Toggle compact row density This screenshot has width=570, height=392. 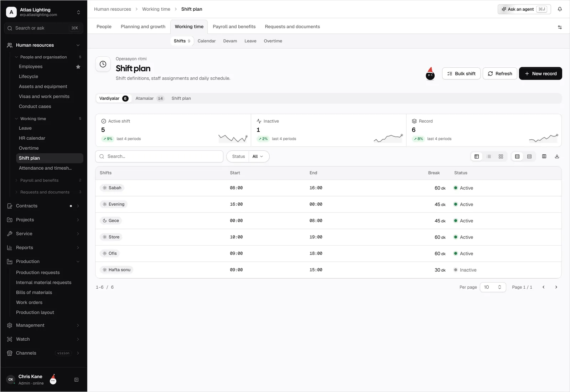[x=529, y=156]
